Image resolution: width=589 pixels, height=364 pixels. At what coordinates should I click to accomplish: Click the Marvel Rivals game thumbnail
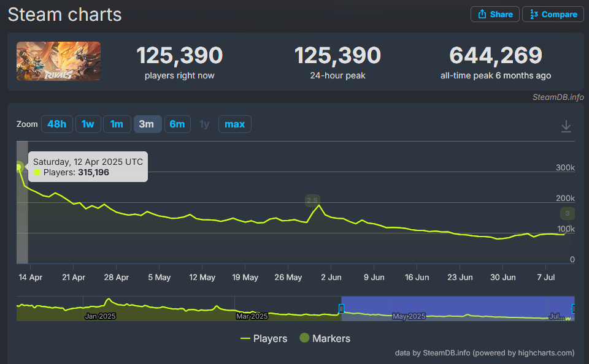(x=59, y=61)
